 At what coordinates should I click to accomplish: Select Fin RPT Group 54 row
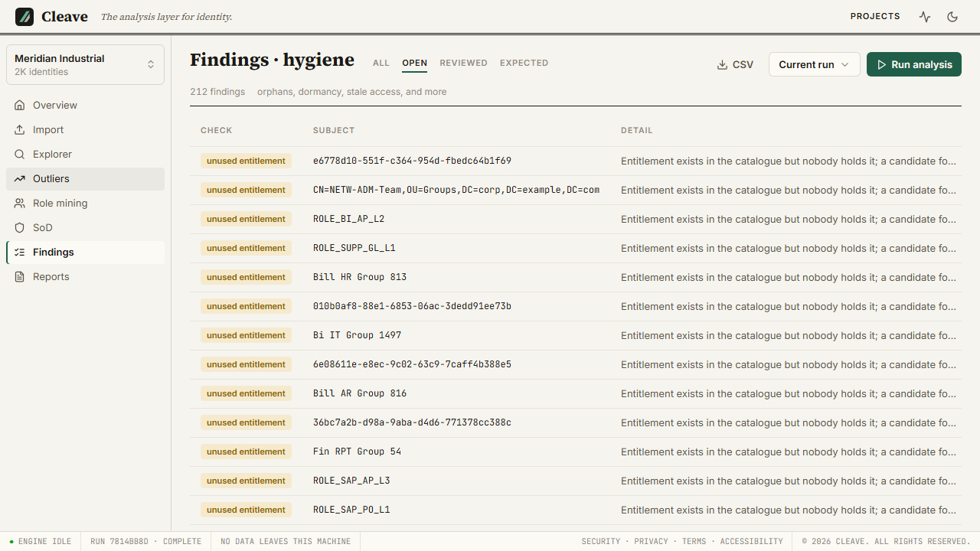[x=576, y=452]
